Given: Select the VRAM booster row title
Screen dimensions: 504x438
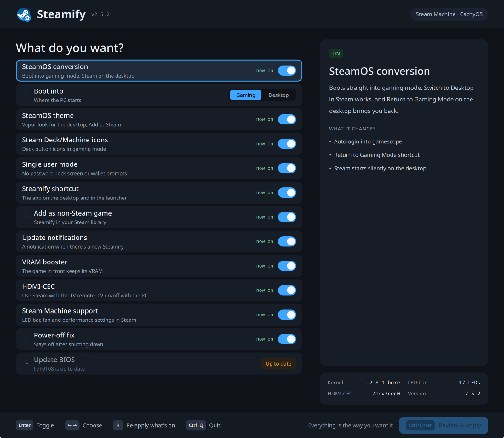Looking at the screenshot, I should coord(45,262).
